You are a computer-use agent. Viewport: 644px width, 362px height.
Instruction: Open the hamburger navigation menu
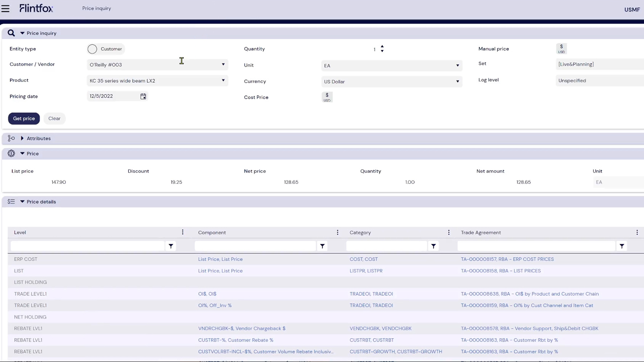pyautogui.click(x=5, y=9)
